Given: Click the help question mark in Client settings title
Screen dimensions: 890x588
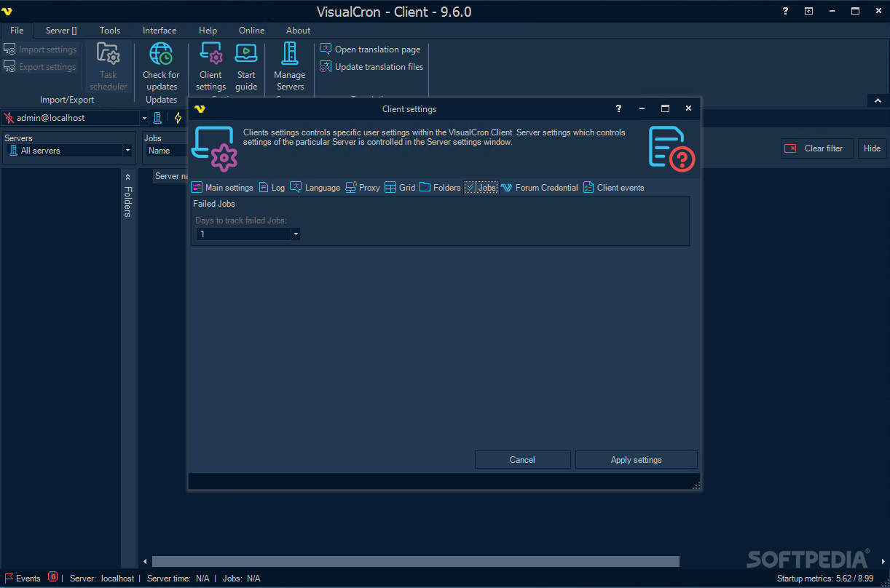Looking at the screenshot, I should click(x=619, y=108).
